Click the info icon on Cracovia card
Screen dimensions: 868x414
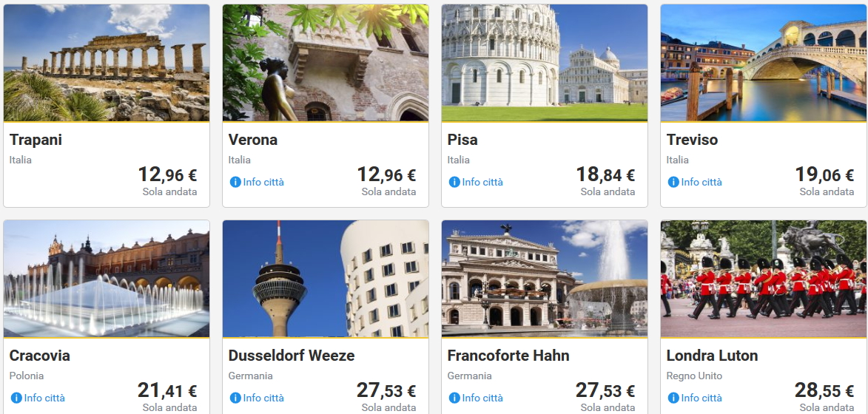(16, 398)
